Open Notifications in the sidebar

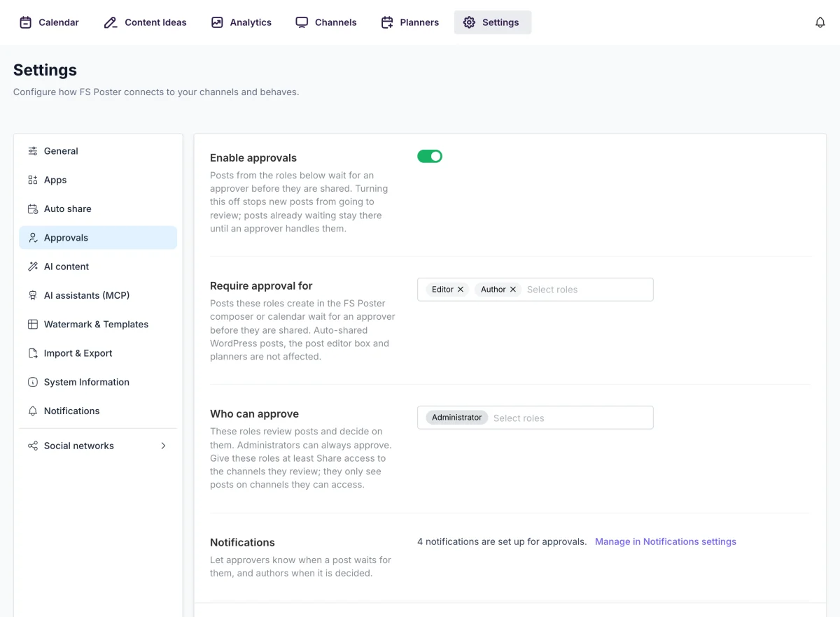pyautogui.click(x=98, y=411)
